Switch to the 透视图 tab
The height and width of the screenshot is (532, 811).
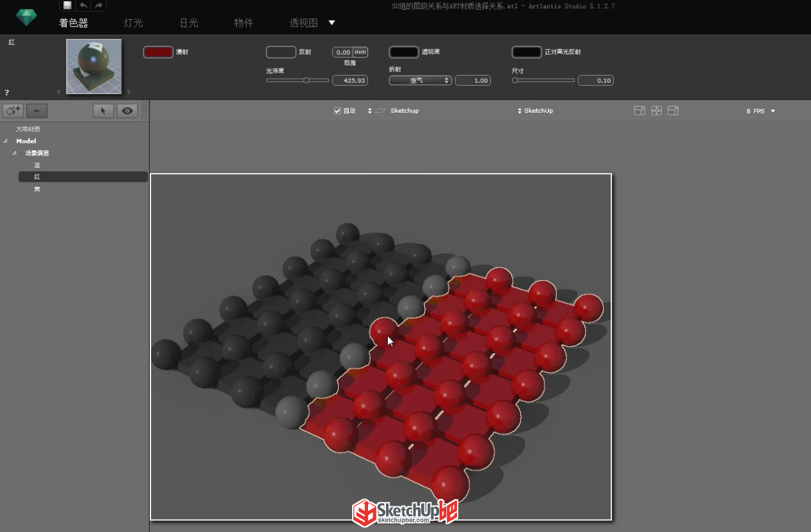tap(303, 23)
